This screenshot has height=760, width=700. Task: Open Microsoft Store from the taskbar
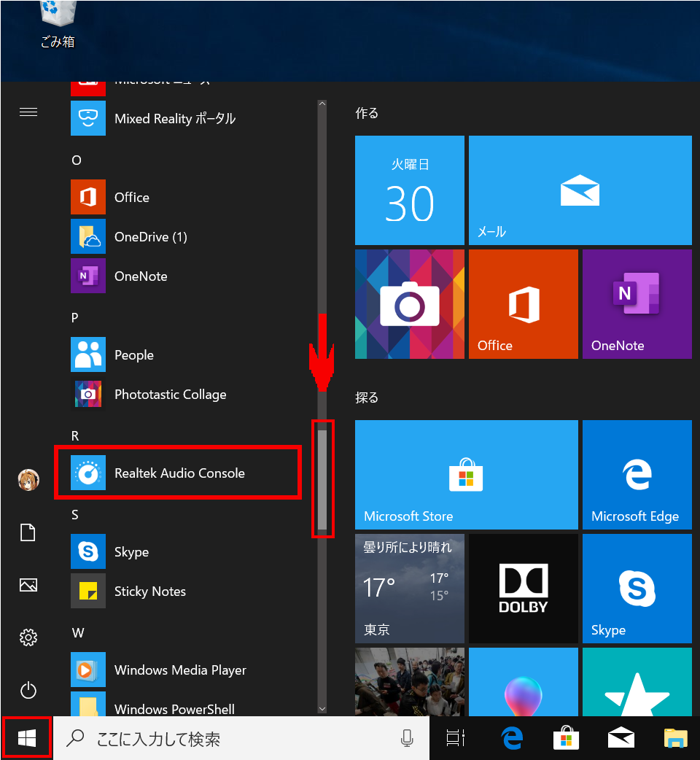567,738
